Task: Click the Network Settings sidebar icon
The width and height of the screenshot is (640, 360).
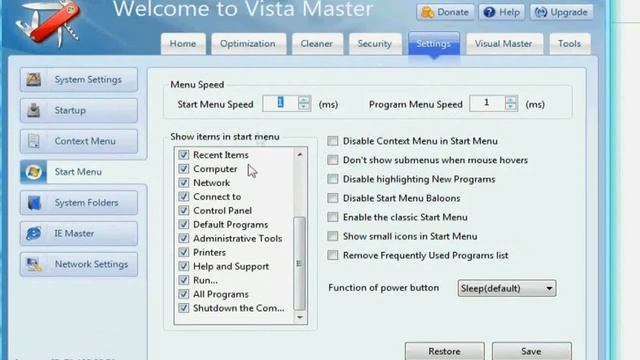Action: tap(34, 264)
